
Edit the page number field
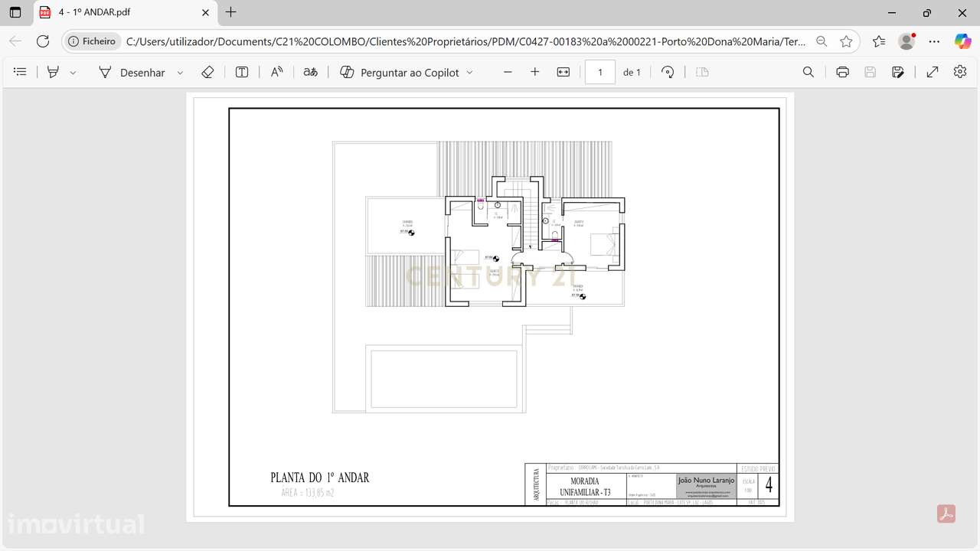coord(599,71)
